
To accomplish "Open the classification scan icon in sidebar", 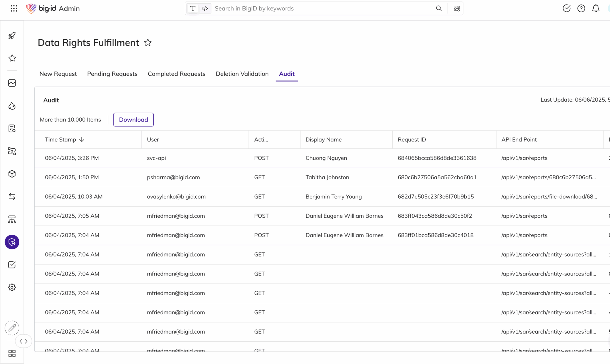I will point(12,151).
